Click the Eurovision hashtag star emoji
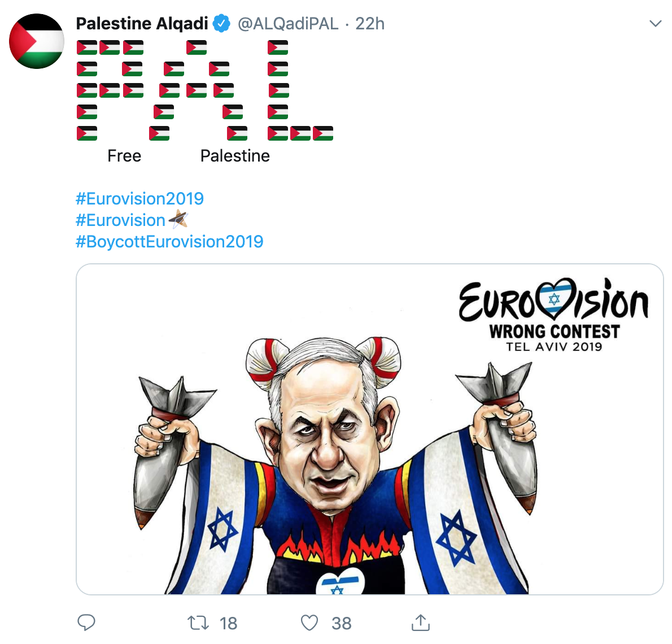Viewport: 672px width, 644px height. click(x=178, y=220)
